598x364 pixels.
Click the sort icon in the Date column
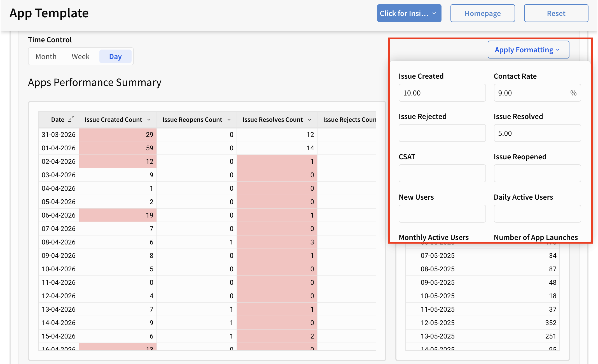(x=71, y=120)
